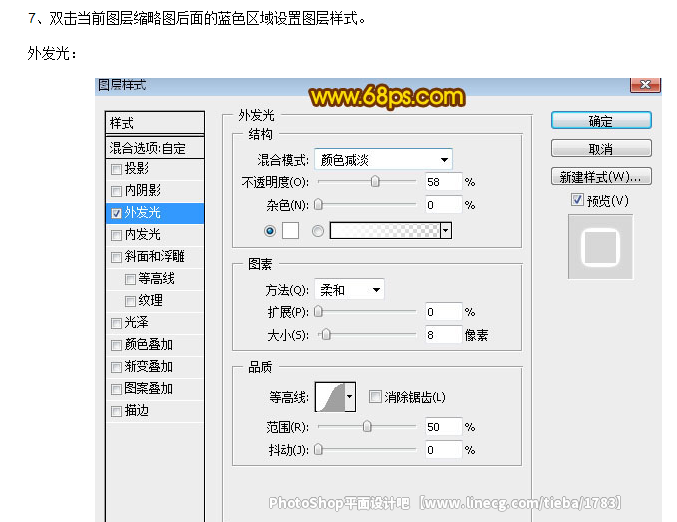The width and height of the screenshot is (677, 522).
Task: Toggle the 预览(V) preview checkbox
Action: coord(576,200)
